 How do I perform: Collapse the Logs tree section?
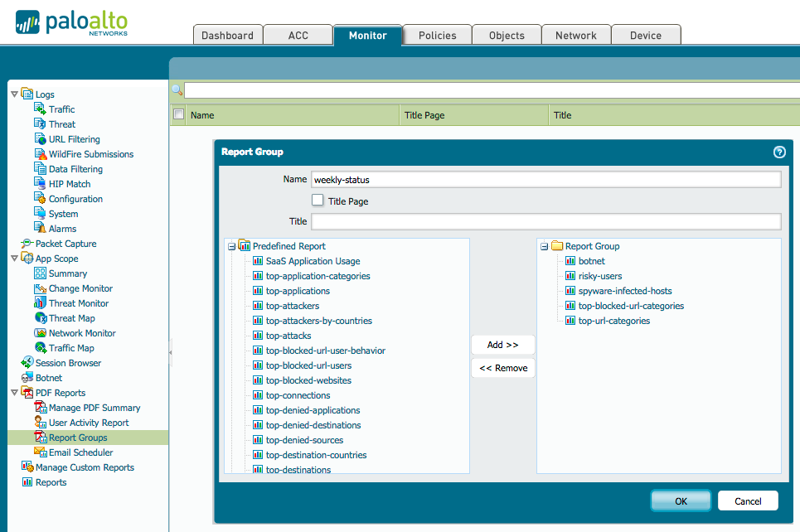click(x=14, y=94)
